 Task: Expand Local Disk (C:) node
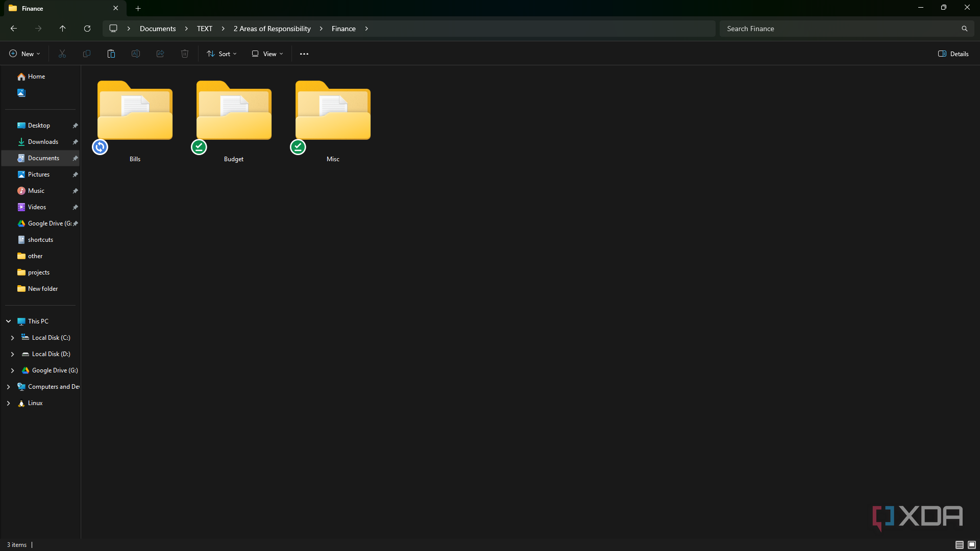click(x=13, y=338)
